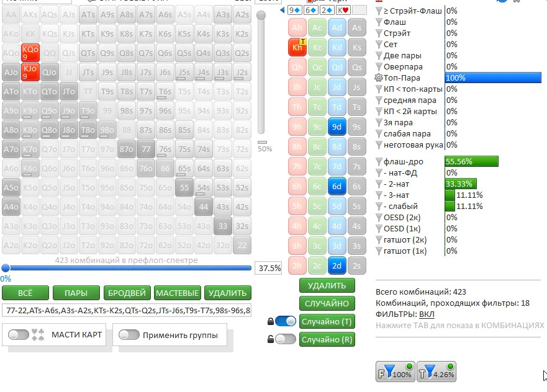
Task: Click the МАСТЕВЫЕ range button
Action: point(177,293)
